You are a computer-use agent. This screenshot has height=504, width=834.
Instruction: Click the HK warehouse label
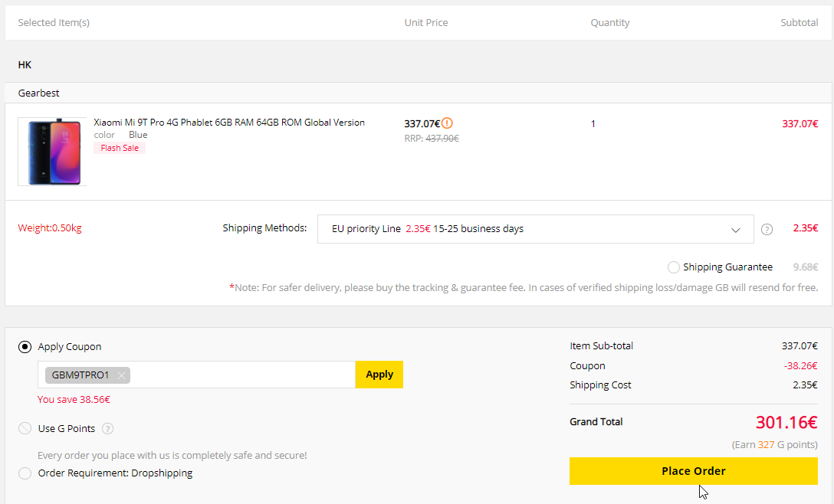[x=25, y=65]
